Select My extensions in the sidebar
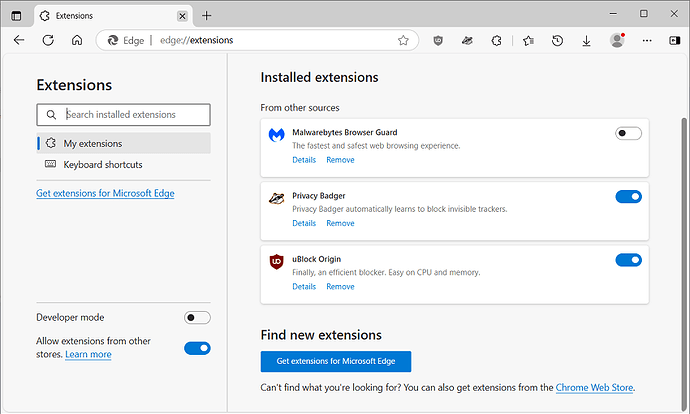The height and width of the screenshot is (414, 690). (93, 143)
